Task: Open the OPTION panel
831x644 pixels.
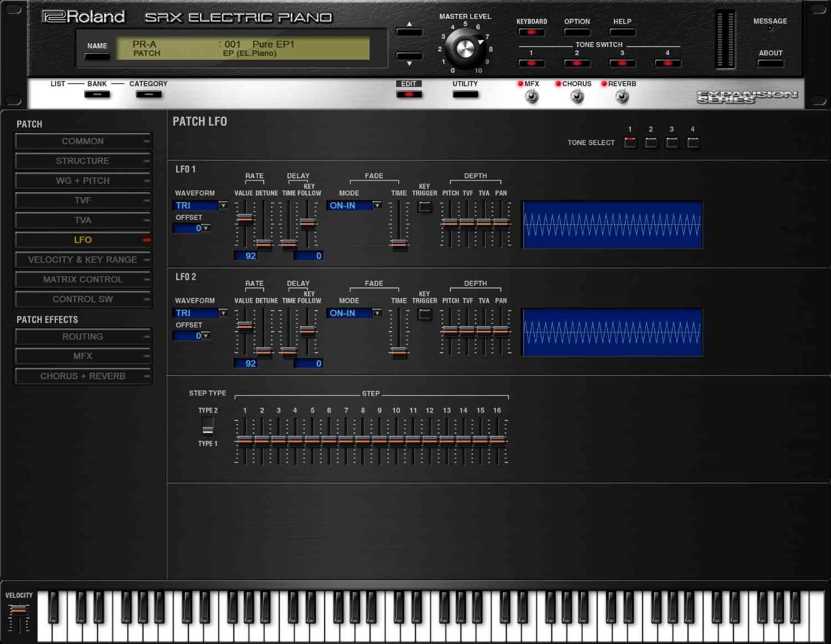Action: coord(576,32)
